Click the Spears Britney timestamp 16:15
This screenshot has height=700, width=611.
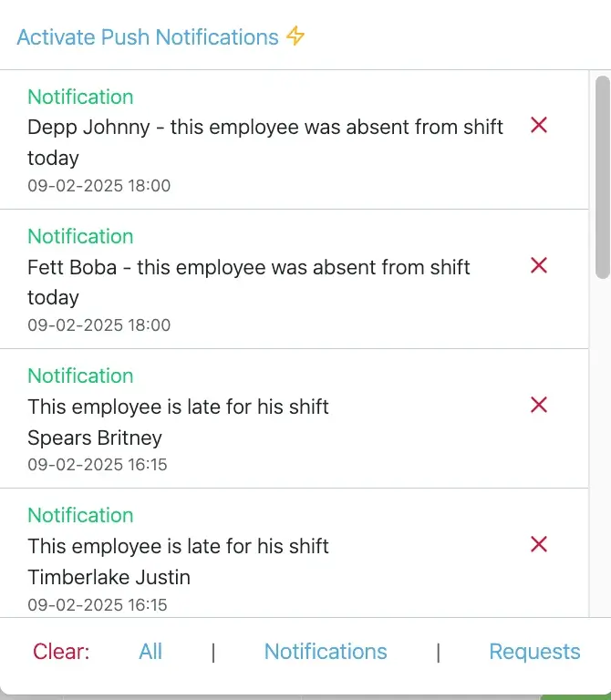pyautogui.click(x=98, y=465)
